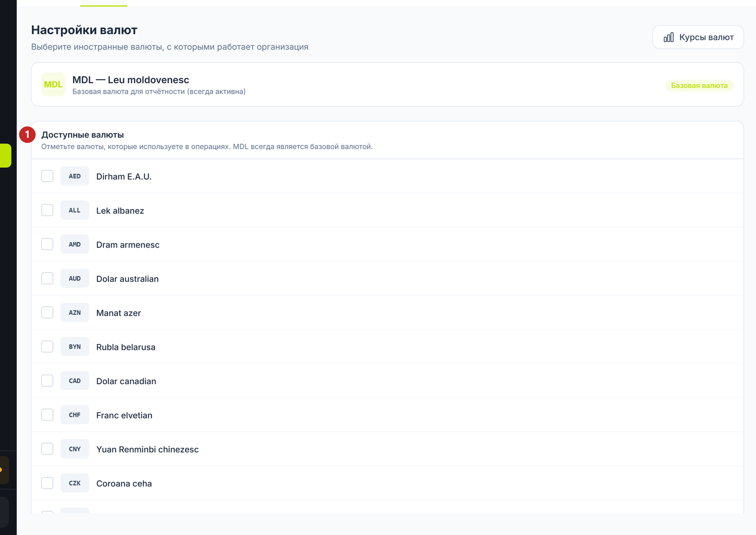Check the CNY Yuan Renminbi chinezesc checkbox
Screen dimensions: 756x535
point(47,449)
